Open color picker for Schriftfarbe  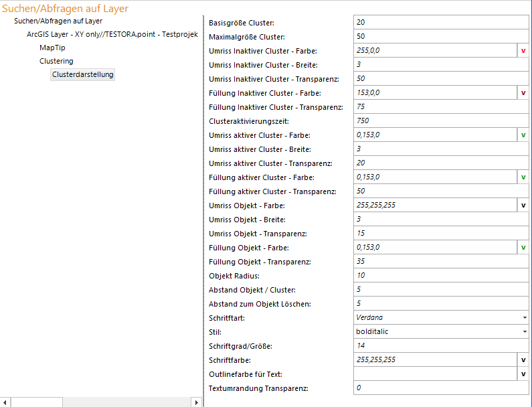coord(523,360)
